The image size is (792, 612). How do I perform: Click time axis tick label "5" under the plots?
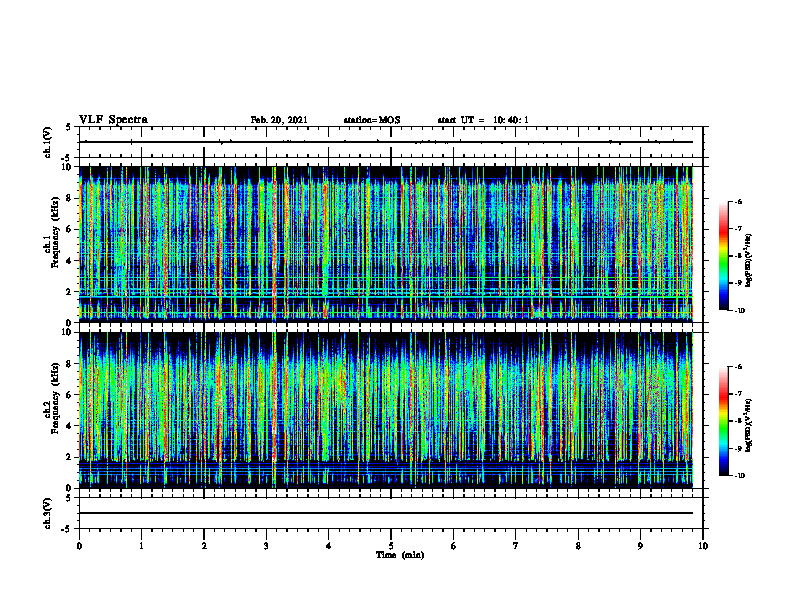[391, 546]
